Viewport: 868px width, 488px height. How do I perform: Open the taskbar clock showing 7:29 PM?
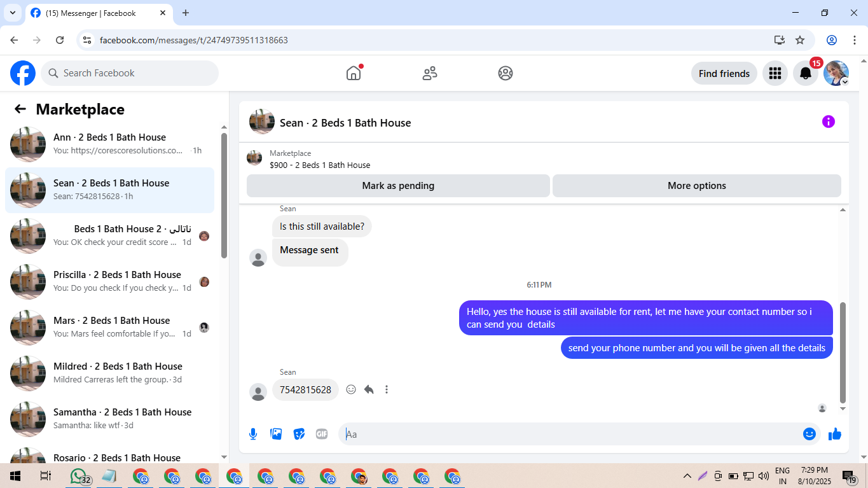tap(814, 476)
